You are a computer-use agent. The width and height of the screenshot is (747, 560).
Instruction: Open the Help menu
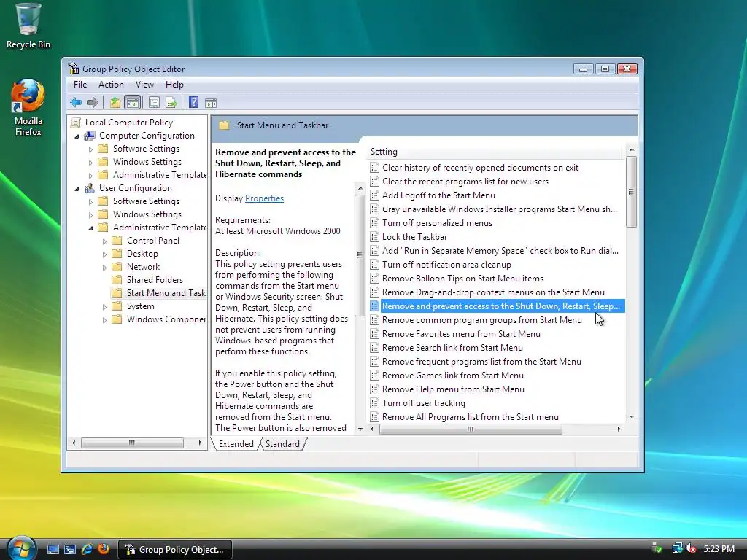point(174,85)
